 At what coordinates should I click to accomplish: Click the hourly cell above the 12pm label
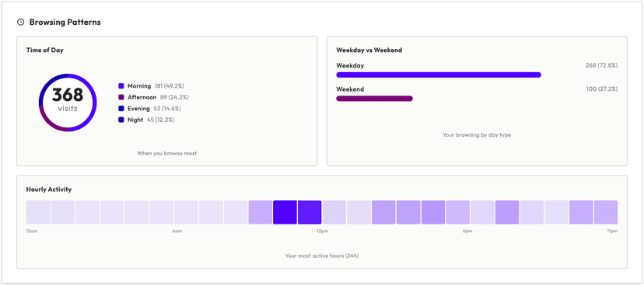click(x=334, y=213)
